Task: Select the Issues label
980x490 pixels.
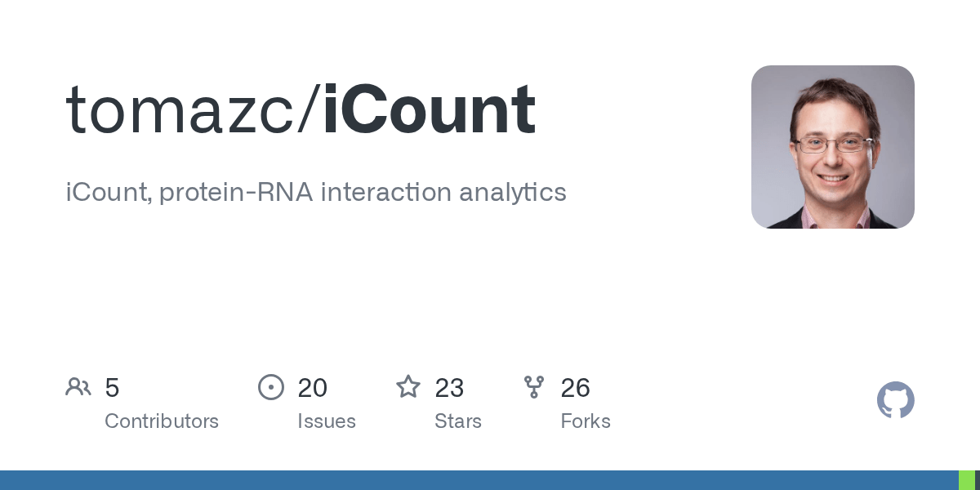Action: (327, 421)
